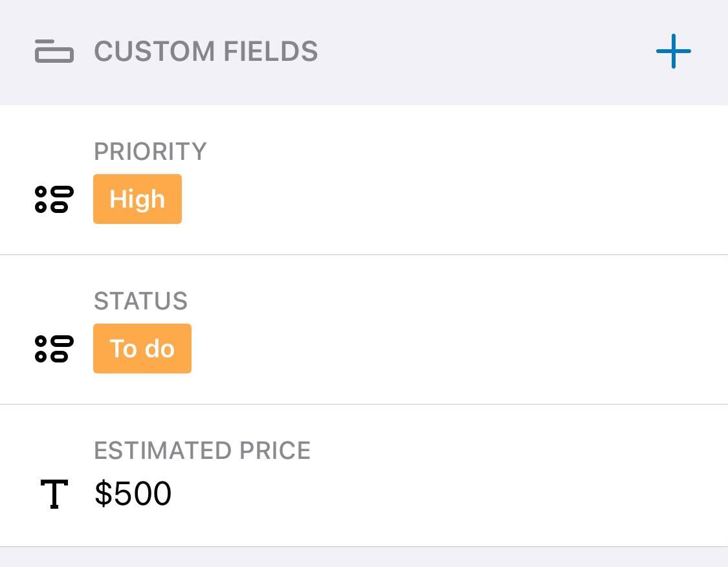Open the To do status badge

tap(142, 348)
